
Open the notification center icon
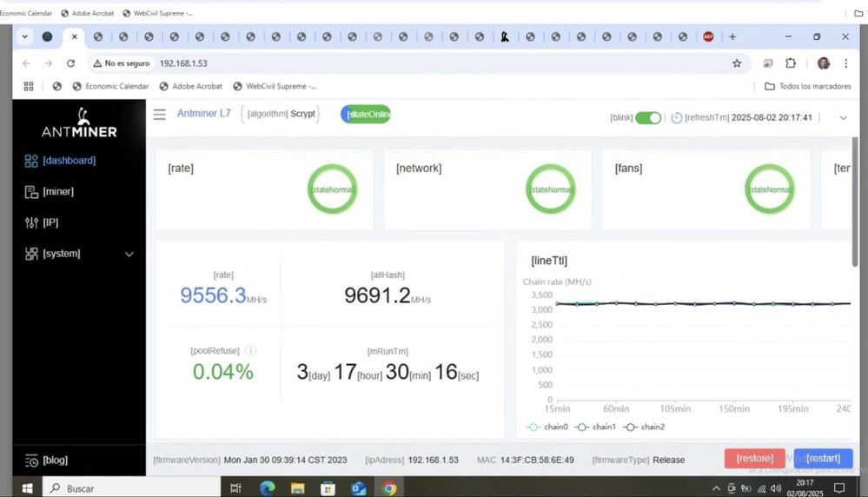click(839, 488)
